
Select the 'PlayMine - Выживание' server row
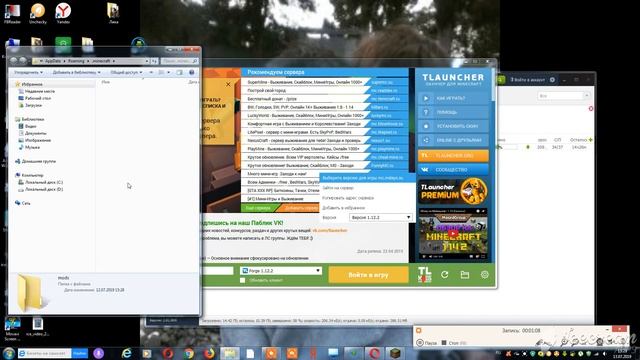324,149
